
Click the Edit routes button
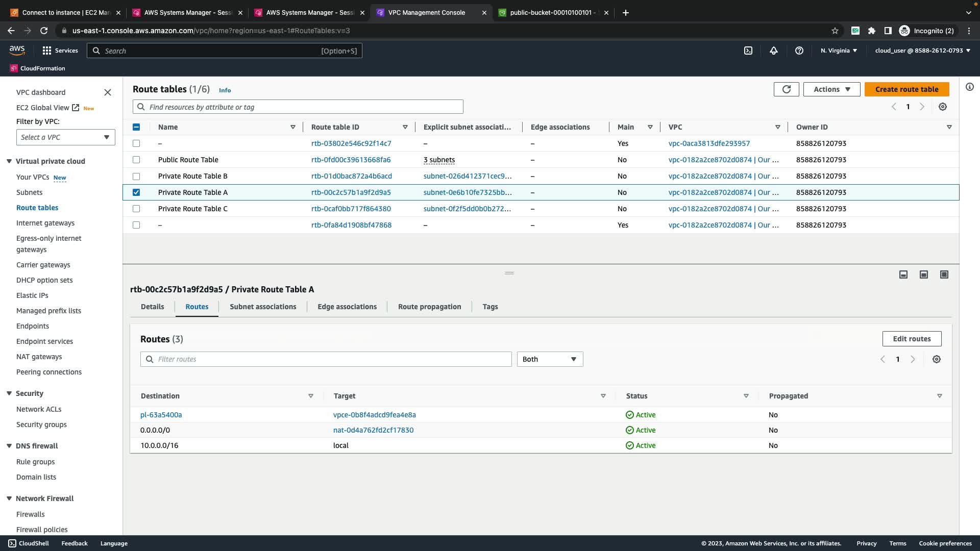pos(912,339)
